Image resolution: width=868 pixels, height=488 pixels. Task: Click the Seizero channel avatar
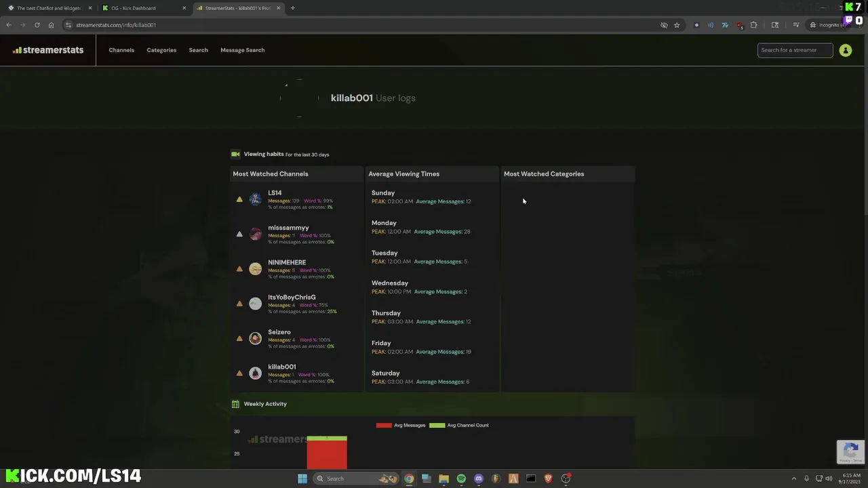[x=255, y=338]
